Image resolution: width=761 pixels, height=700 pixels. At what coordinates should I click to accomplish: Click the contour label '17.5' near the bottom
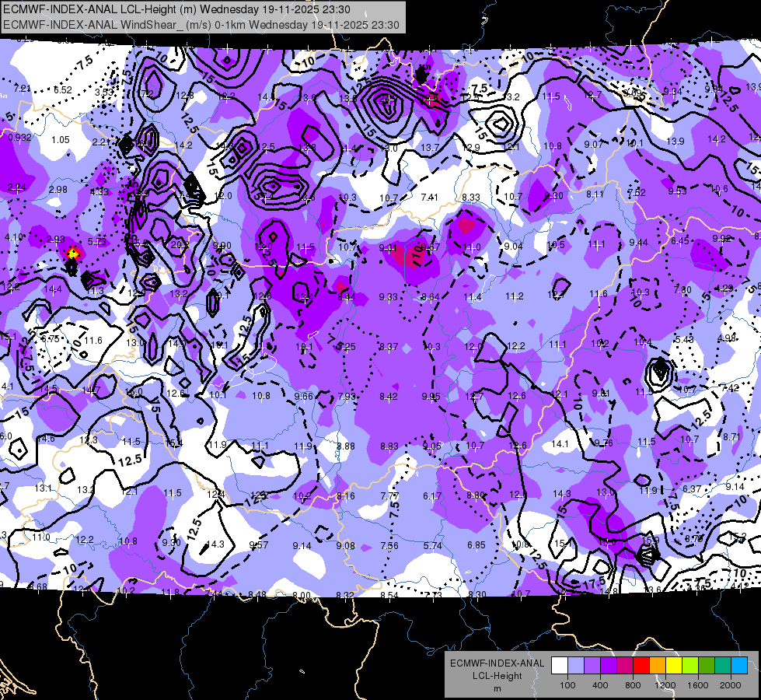coord(595,583)
